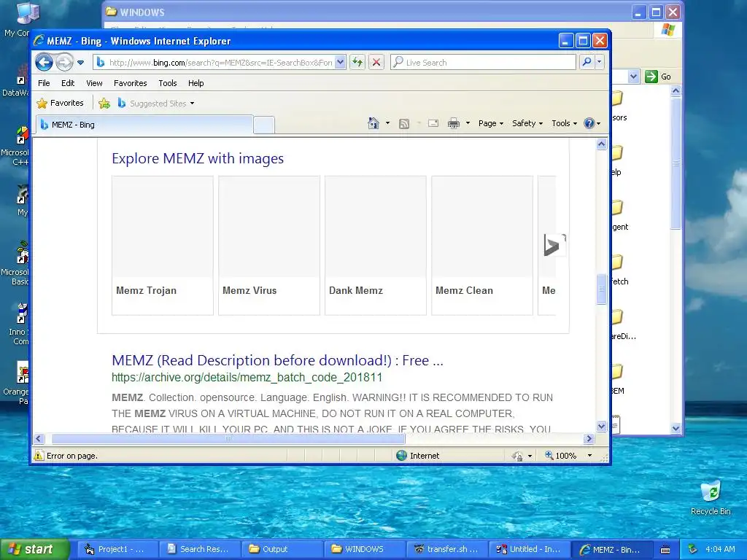Click the status bar privacy lock icon
The height and width of the screenshot is (560, 747).
[517, 456]
